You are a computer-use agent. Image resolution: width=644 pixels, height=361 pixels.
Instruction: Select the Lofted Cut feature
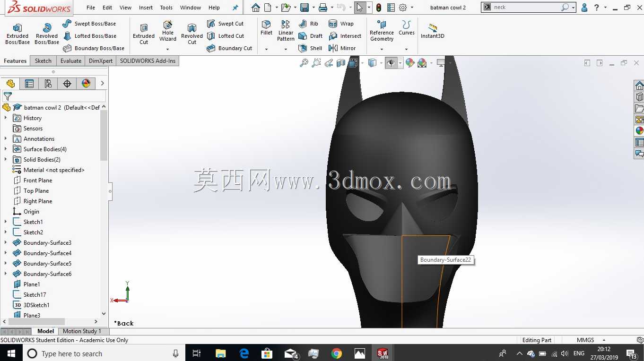coord(226,36)
